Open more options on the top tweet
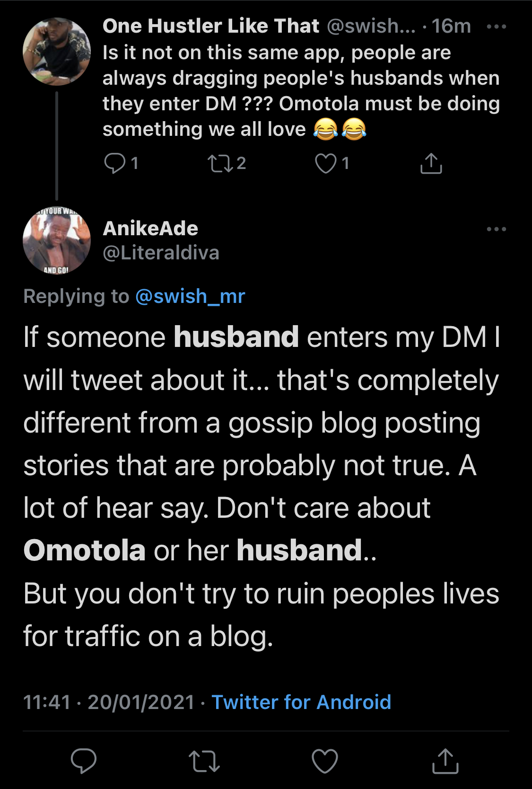The width and height of the screenshot is (532, 789). tap(496, 27)
